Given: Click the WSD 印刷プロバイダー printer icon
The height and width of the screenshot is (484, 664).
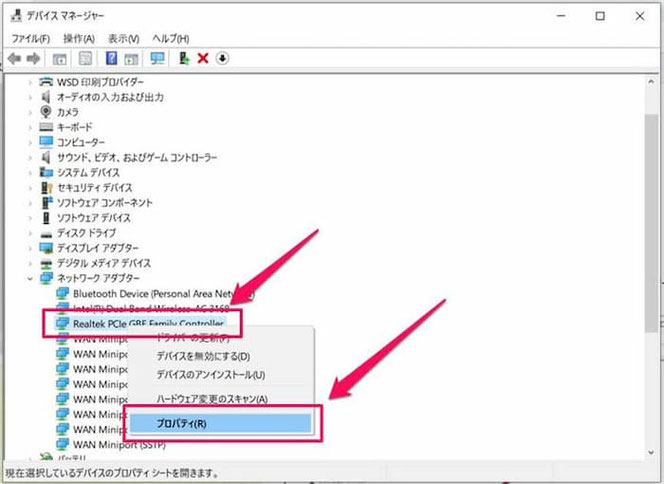Looking at the screenshot, I should 46,81.
